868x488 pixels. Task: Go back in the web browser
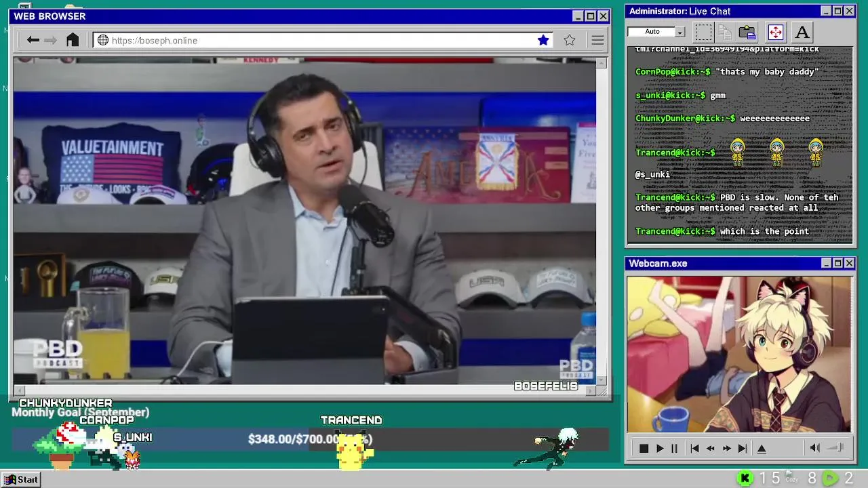[x=33, y=40]
